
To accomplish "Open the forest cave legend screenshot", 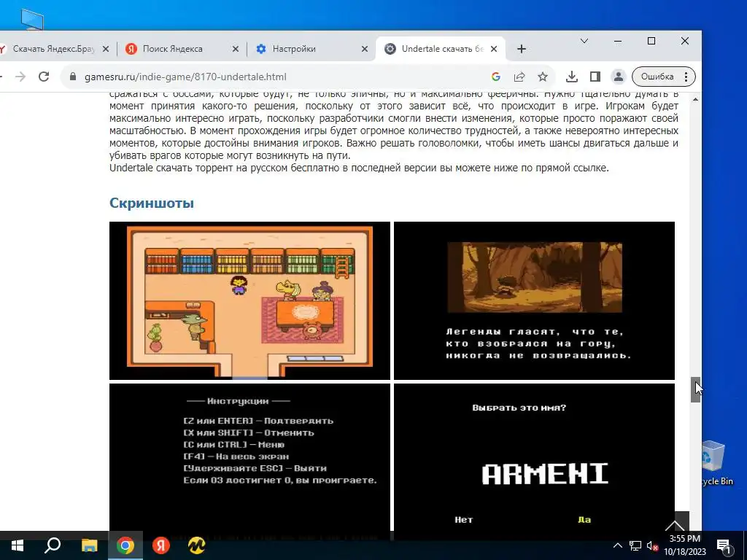I will tap(534, 300).
